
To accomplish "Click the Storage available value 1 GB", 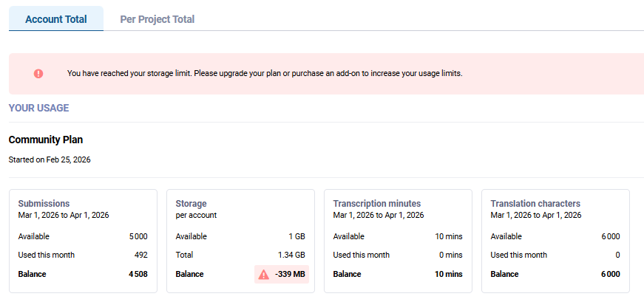I will click(x=296, y=236).
